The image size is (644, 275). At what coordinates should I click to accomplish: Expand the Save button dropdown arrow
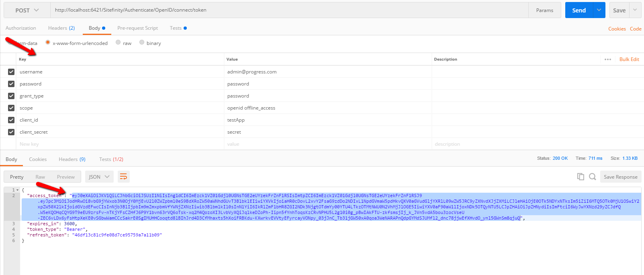pos(635,10)
